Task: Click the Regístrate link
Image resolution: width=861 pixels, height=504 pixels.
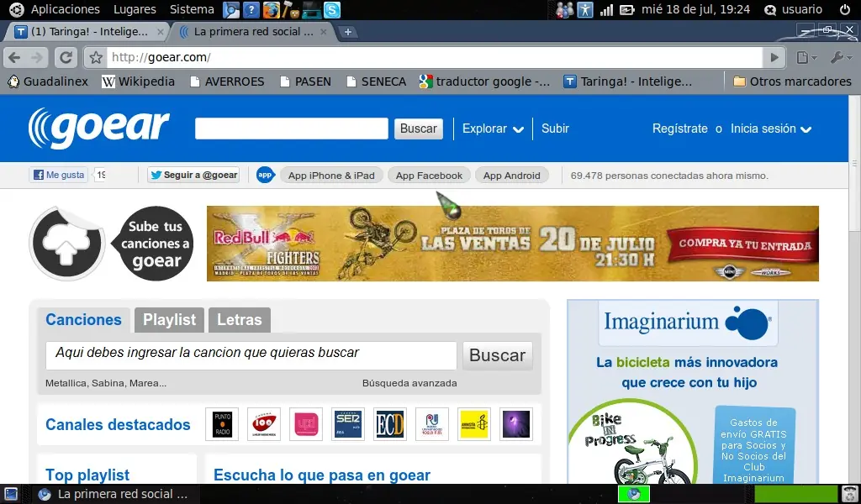Action: pos(679,129)
